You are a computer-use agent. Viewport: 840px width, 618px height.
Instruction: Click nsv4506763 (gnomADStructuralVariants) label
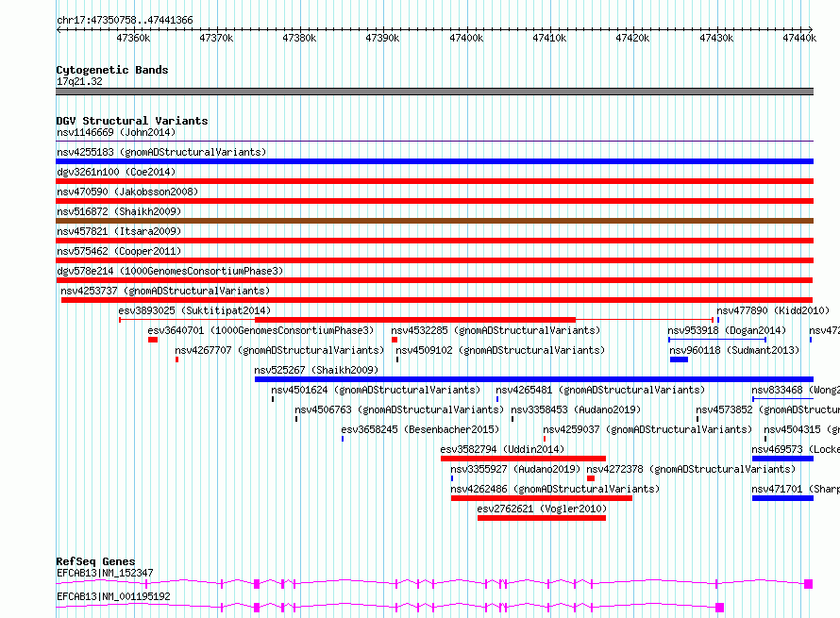tap(399, 409)
